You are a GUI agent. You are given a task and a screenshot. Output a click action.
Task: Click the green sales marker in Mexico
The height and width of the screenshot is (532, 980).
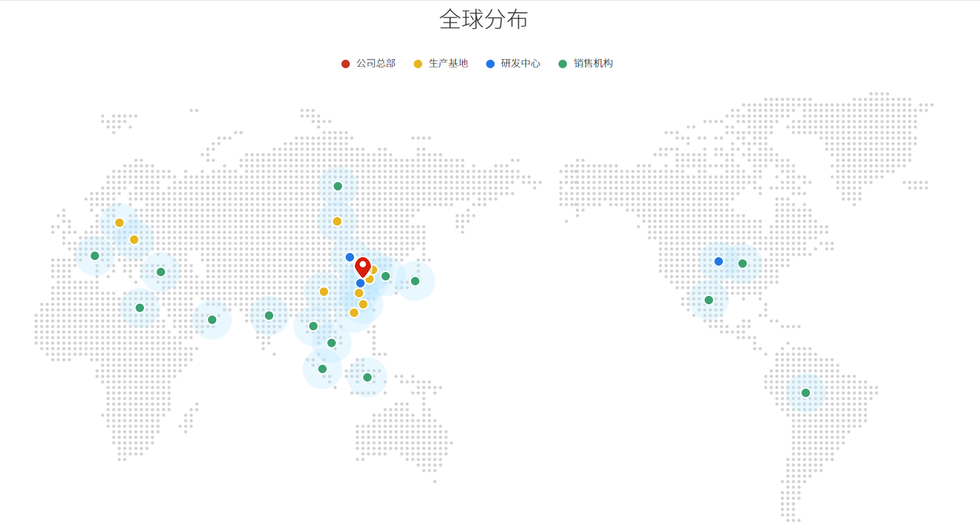pos(709,300)
